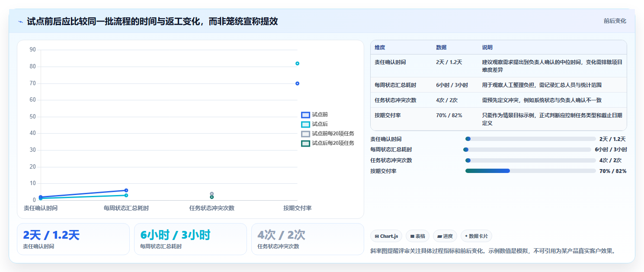The image size is (644, 272).
Task: Toggle the 试点前 legend item
Action: (314, 115)
